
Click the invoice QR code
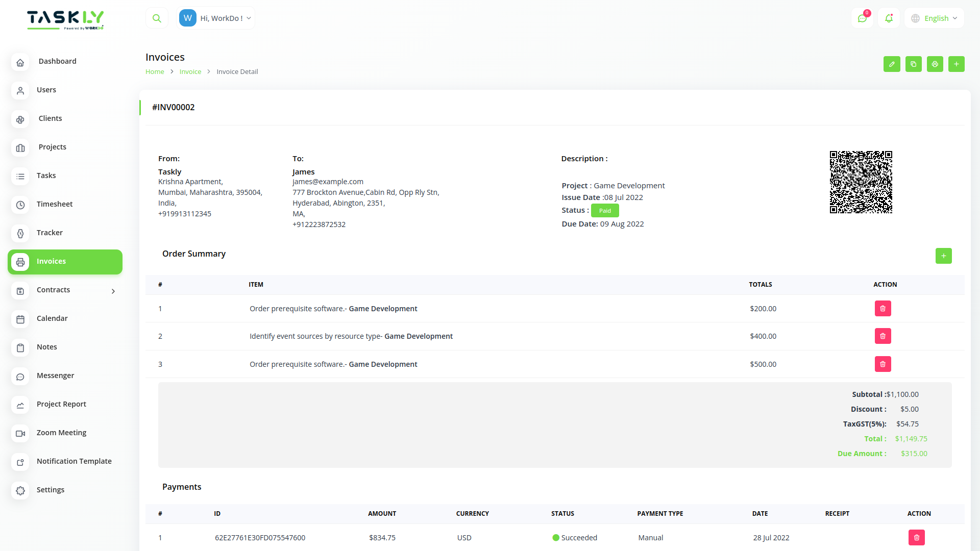click(861, 182)
